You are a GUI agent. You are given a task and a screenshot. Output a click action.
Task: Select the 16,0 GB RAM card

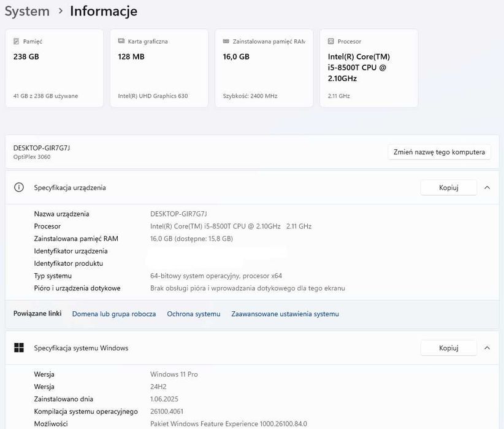point(264,69)
